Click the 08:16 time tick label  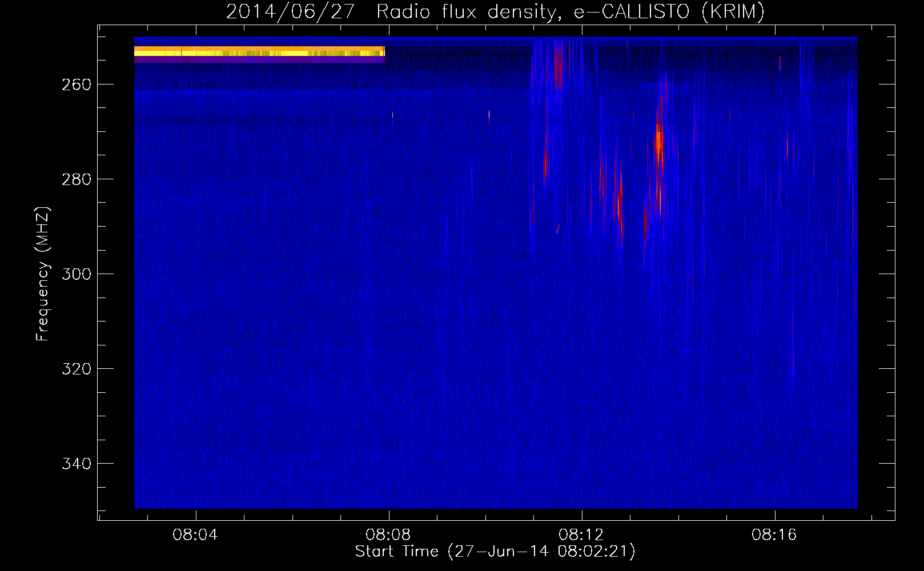point(774,535)
